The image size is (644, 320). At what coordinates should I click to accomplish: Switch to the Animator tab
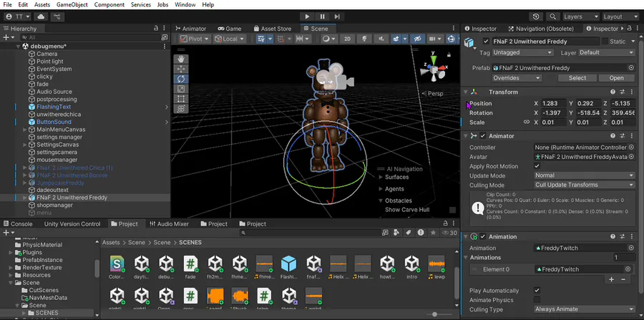point(190,29)
